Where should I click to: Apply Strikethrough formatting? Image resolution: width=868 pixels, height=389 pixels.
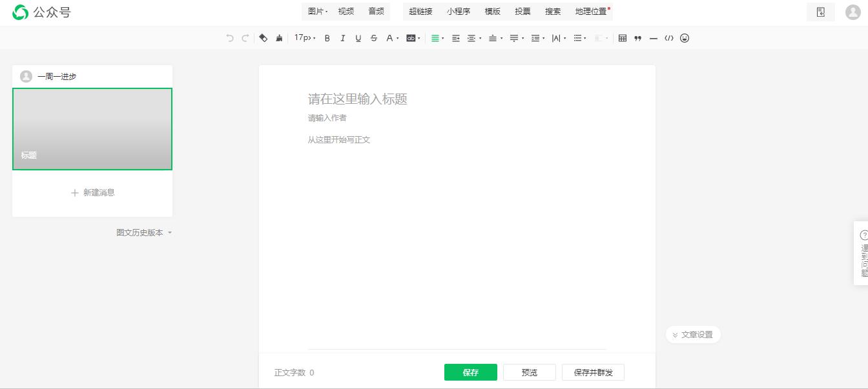(x=374, y=38)
